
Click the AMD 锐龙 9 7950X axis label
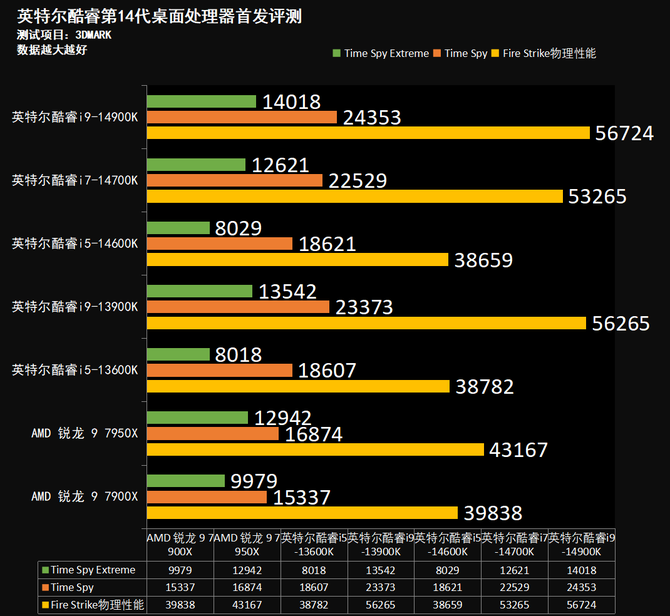(x=85, y=433)
